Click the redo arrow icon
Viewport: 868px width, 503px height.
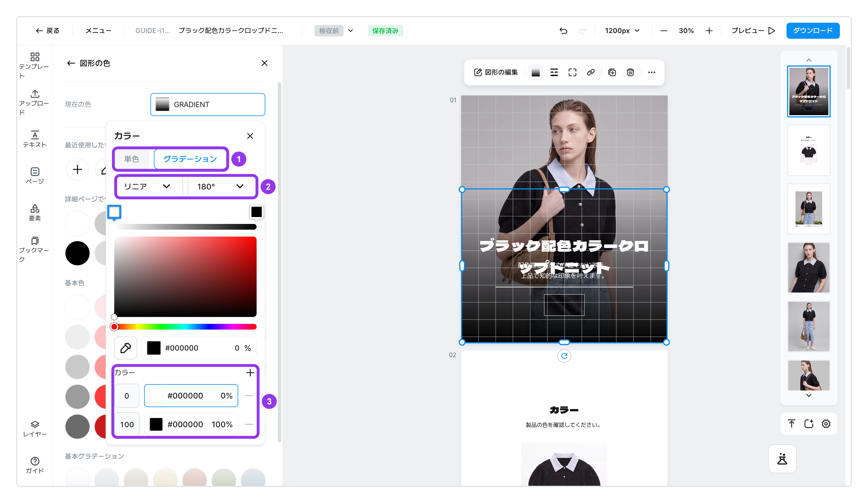(583, 31)
